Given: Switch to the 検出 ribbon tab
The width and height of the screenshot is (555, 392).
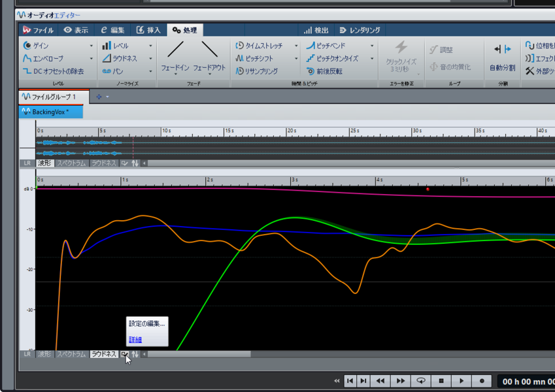Looking at the screenshot, I should [x=316, y=30].
